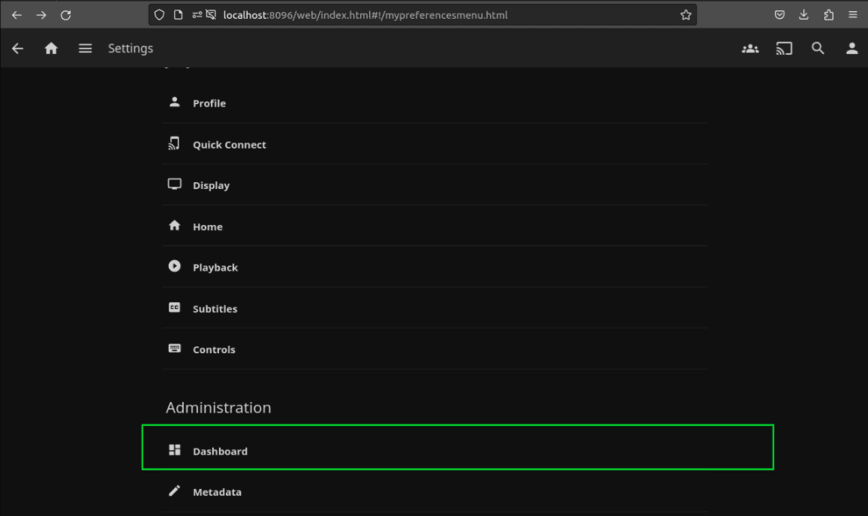This screenshot has width=868, height=516.
Task: Open the Display settings entry
Action: point(435,185)
